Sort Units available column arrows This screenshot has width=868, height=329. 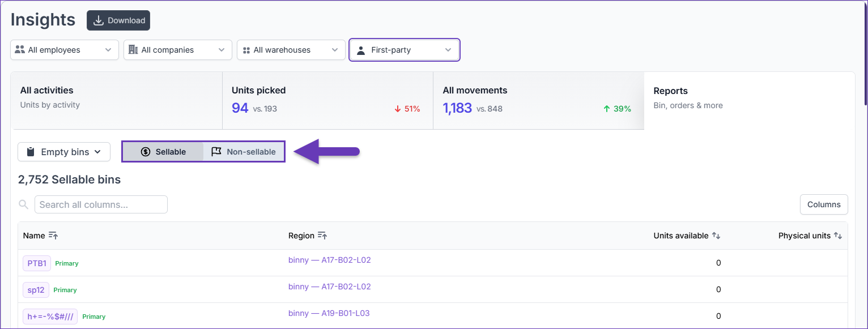(x=716, y=236)
